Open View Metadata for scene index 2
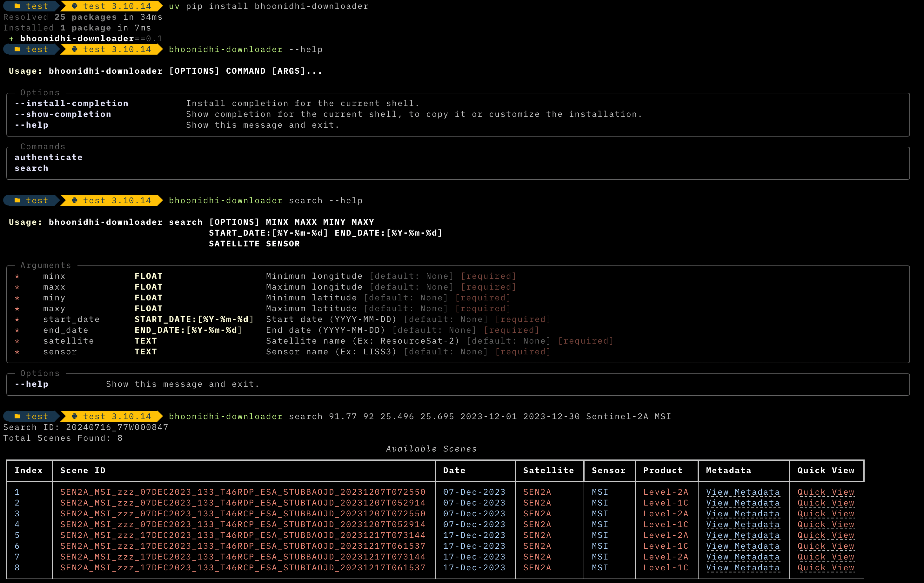Image resolution: width=924 pixels, height=583 pixels. tap(743, 503)
